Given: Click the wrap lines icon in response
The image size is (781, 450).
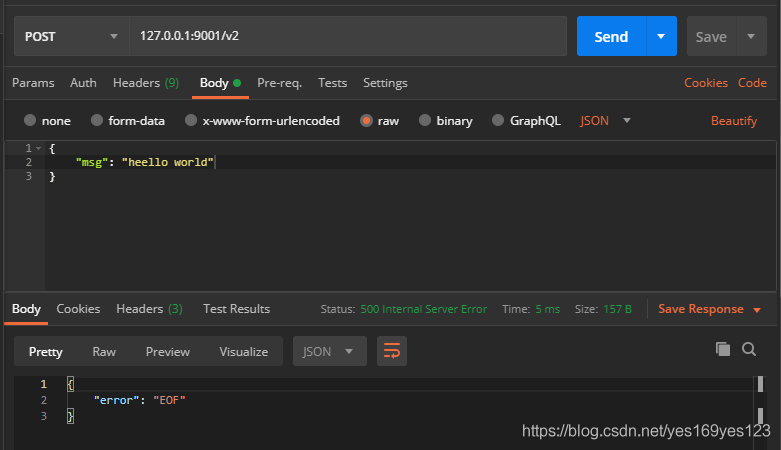Looking at the screenshot, I should [392, 351].
